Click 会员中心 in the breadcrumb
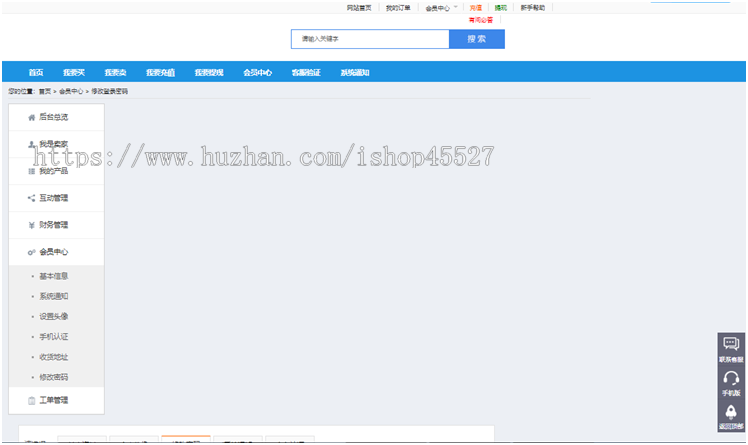This screenshot has height=445, width=748. [x=71, y=91]
